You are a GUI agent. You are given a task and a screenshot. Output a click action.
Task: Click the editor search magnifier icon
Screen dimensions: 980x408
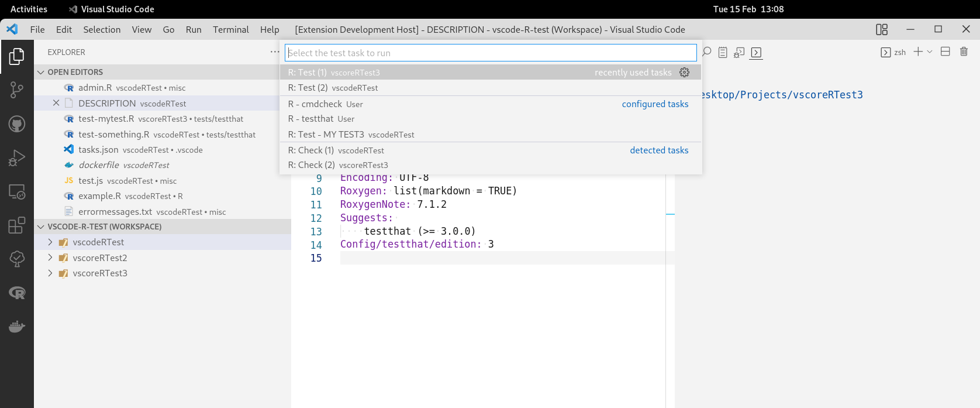[707, 52]
